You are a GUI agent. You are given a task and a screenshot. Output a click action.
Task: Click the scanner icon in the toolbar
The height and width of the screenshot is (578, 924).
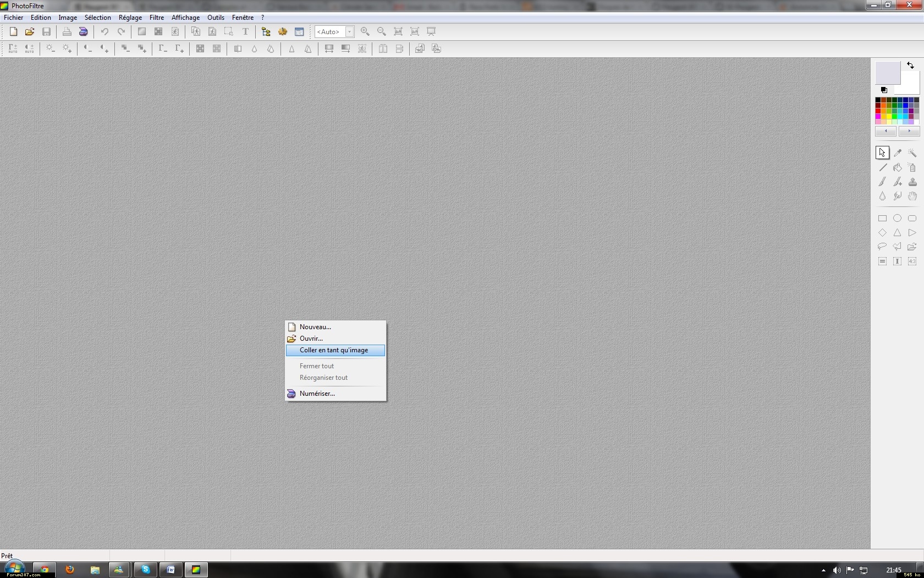click(x=83, y=32)
